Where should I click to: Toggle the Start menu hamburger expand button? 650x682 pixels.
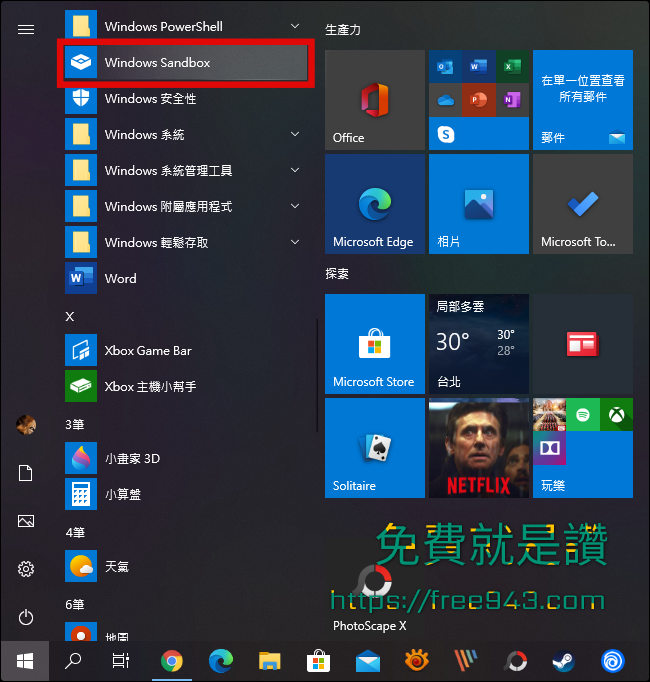click(x=26, y=29)
